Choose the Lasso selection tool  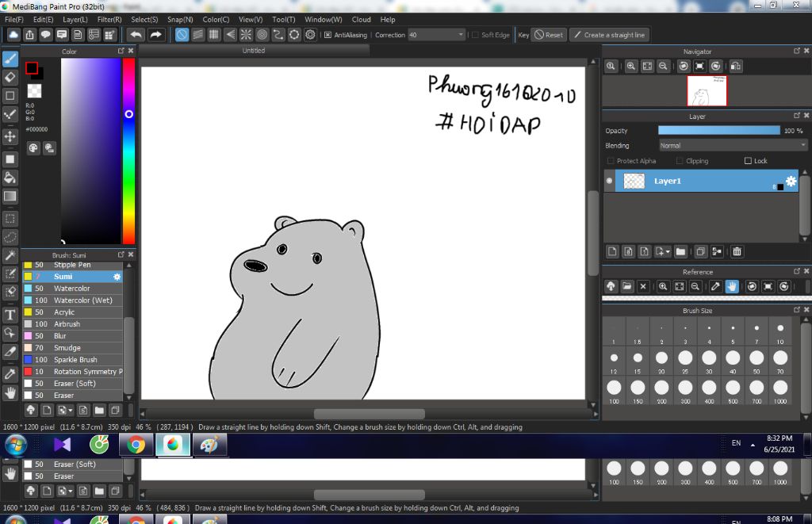tap(10, 237)
